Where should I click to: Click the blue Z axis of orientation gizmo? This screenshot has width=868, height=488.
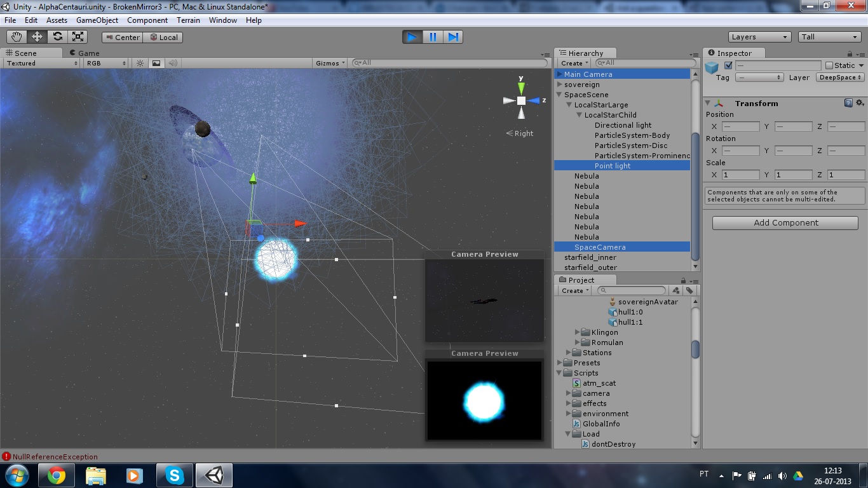click(x=536, y=100)
